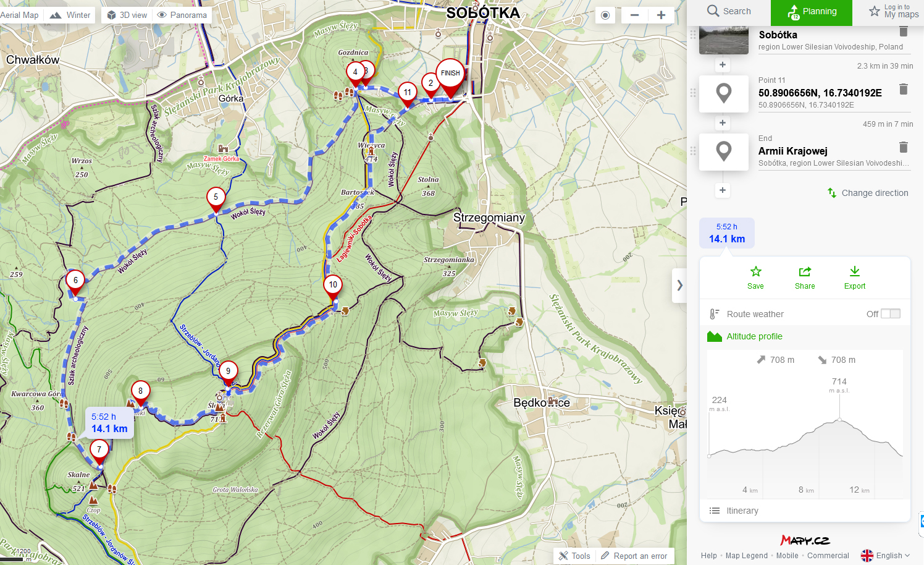Click Change direction link
This screenshot has width=924, height=565.
(x=868, y=193)
